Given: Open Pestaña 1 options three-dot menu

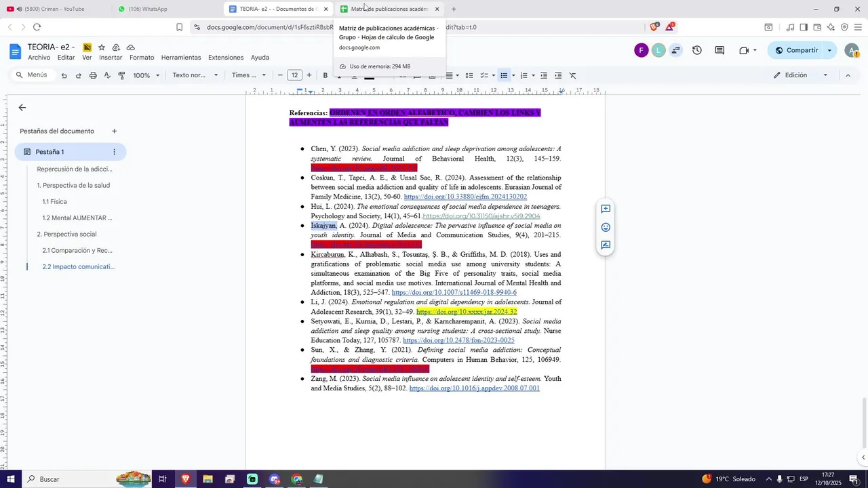Looking at the screenshot, I should [114, 152].
